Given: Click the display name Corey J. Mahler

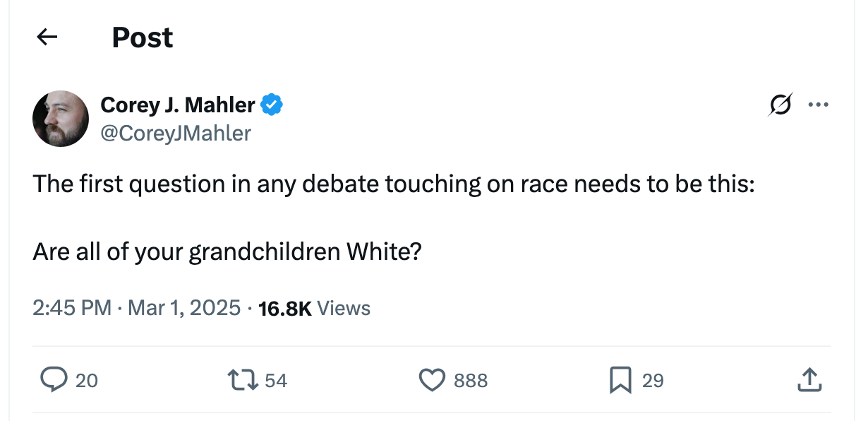Looking at the screenshot, I should tap(178, 105).
